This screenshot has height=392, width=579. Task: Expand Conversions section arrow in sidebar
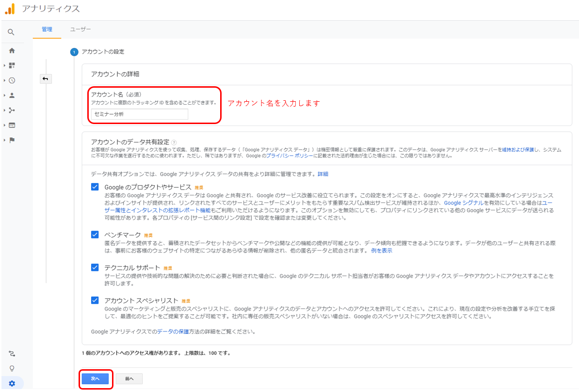4,140
